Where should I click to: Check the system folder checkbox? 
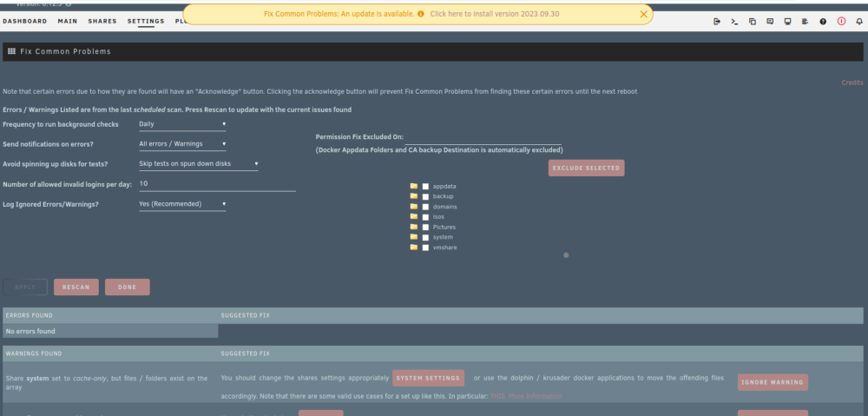click(x=425, y=237)
